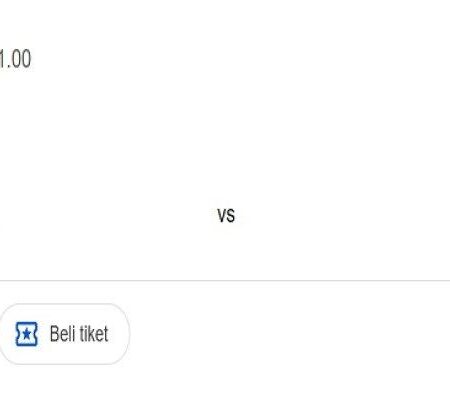Tap the blue ticket stub icon
This screenshot has width=450, height=393.
[x=27, y=334]
